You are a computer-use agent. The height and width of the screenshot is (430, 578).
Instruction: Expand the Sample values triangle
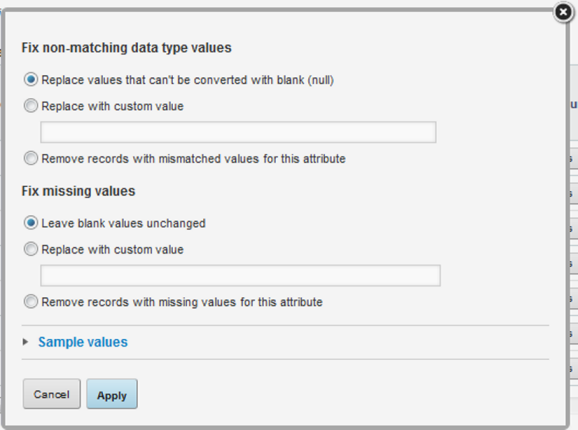point(25,342)
